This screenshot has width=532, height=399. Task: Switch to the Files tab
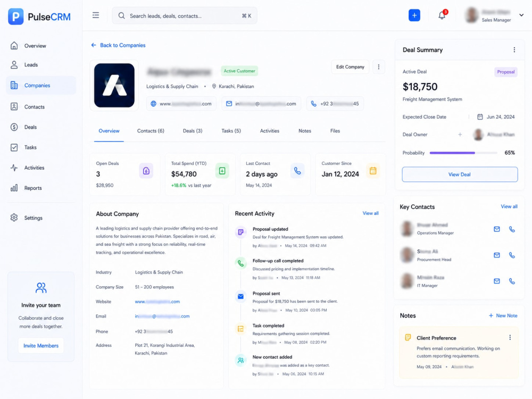tap(335, 131)
